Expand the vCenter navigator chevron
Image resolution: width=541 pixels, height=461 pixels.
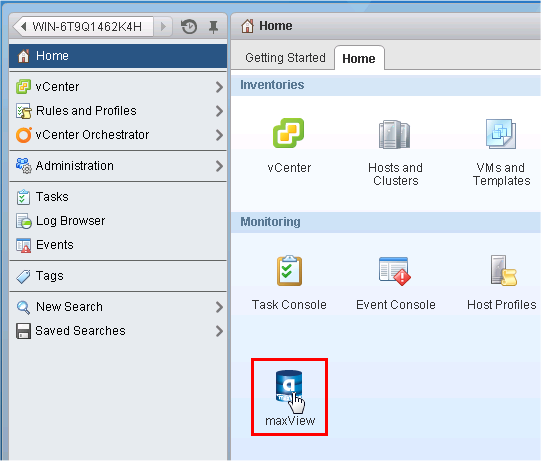219,87
